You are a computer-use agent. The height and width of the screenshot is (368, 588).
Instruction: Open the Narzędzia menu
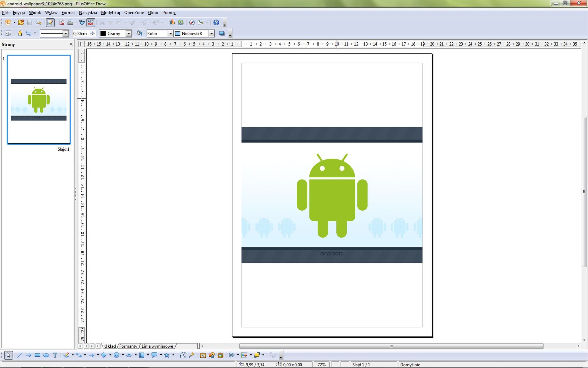coord(88,12)
